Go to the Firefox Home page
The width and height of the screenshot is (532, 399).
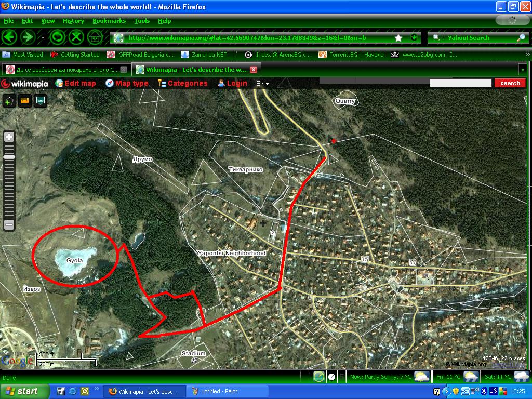click(x=96, y=37)
